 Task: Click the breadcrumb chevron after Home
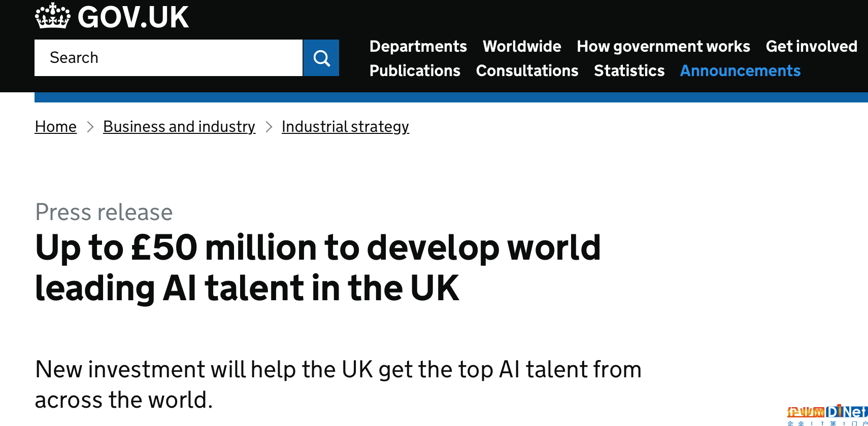coord(90,127)
